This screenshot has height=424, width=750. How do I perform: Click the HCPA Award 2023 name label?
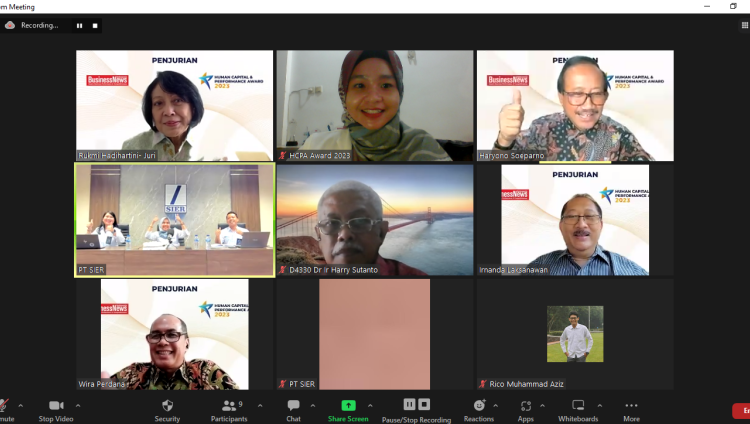320,156
